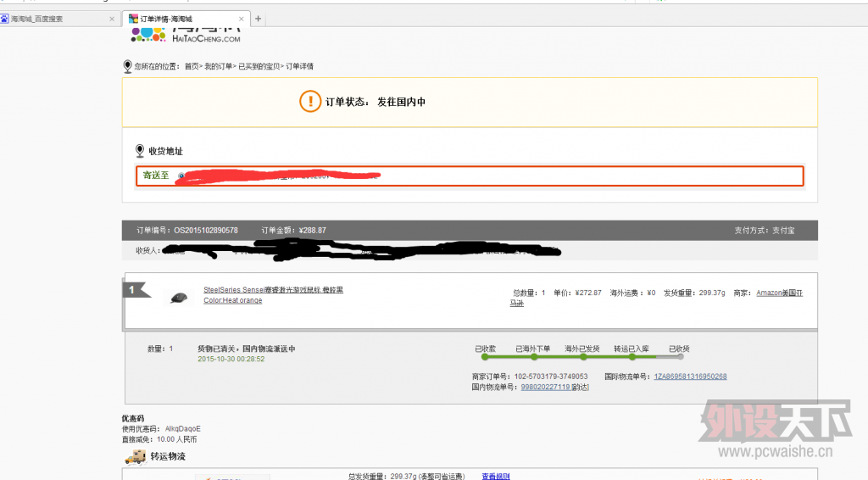Go to 首页 in breadcrumb
Screen dimensions: 868x480
tap(192, 66)
